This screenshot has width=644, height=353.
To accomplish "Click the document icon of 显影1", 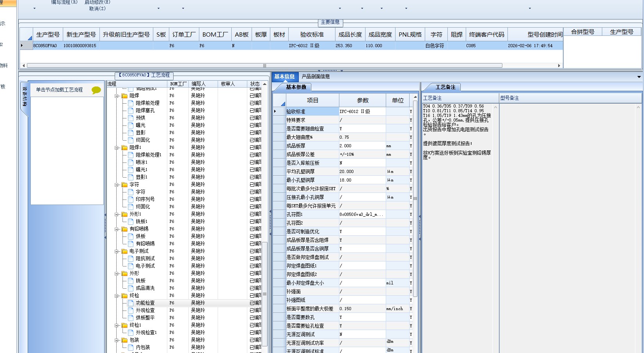I will (131, 177).
